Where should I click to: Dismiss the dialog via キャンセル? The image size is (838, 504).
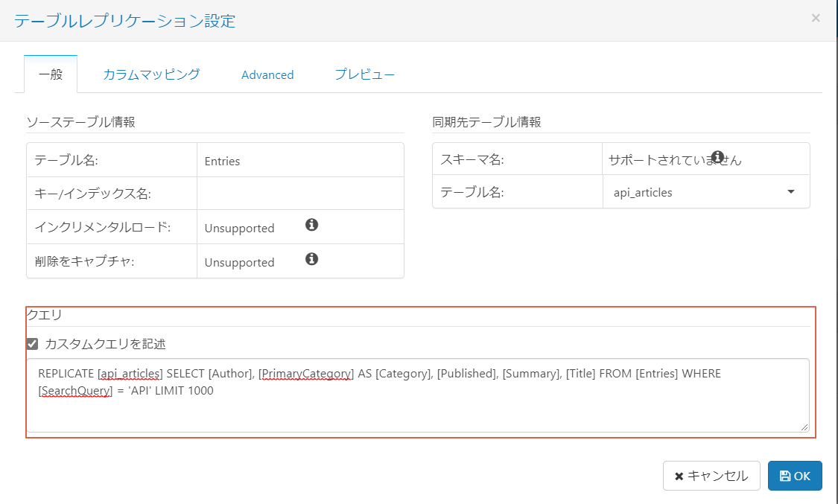click(x=711, y=475)
